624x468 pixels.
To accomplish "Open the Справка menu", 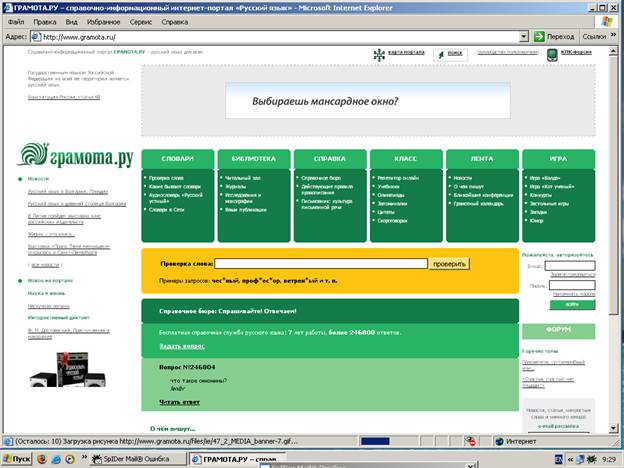I will [175, 22].
